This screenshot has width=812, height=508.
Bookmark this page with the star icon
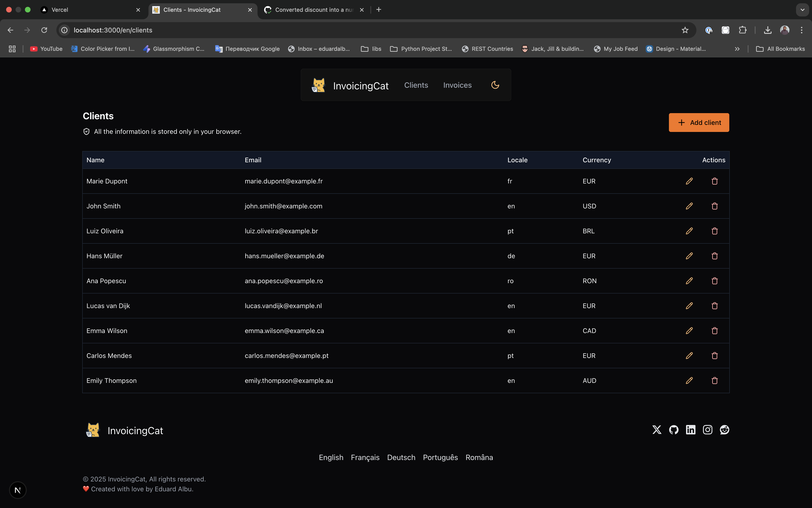tap(685, 30)
